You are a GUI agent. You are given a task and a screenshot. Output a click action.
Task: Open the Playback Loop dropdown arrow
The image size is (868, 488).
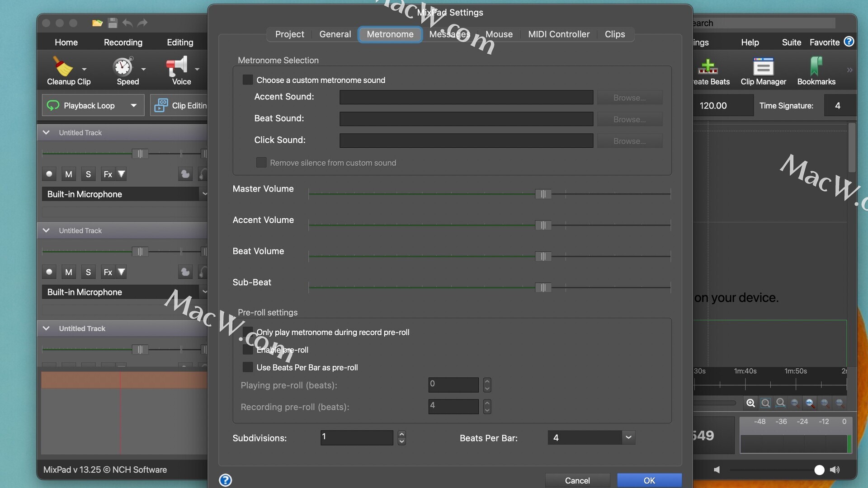pos(133,105)
